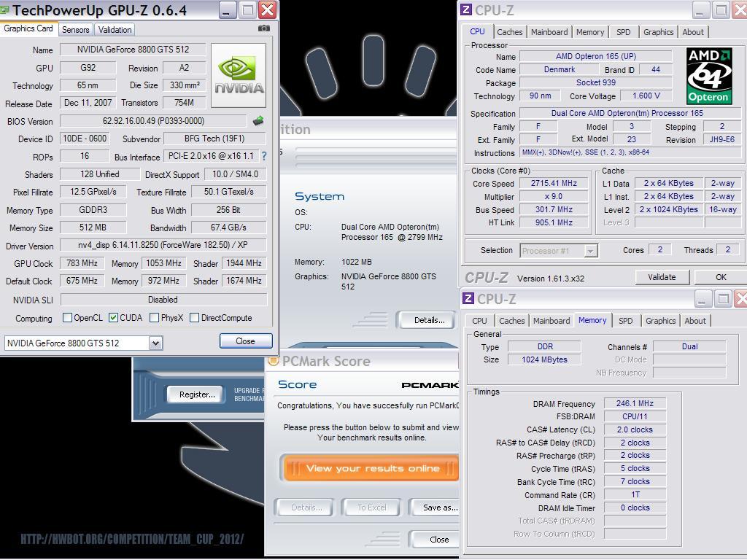The image size is (747, 560).
Task: Close the GPU-Z window with the red X
Action: point(268,10)
